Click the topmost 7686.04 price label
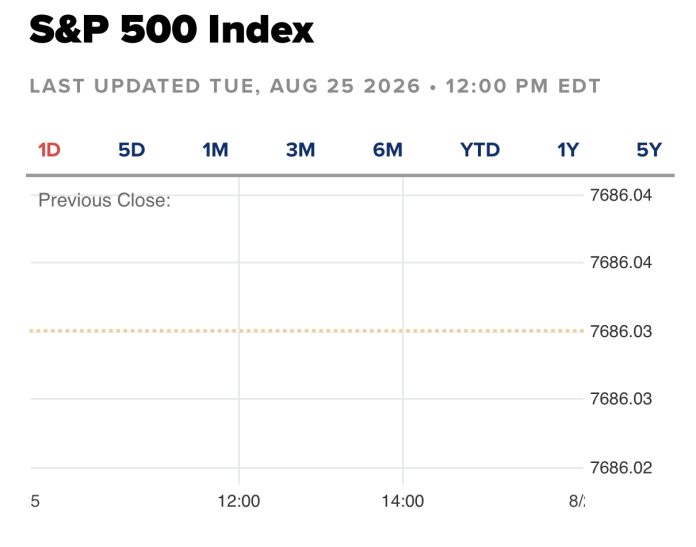This screenshot has width=696, height=547. pos(621,195)
